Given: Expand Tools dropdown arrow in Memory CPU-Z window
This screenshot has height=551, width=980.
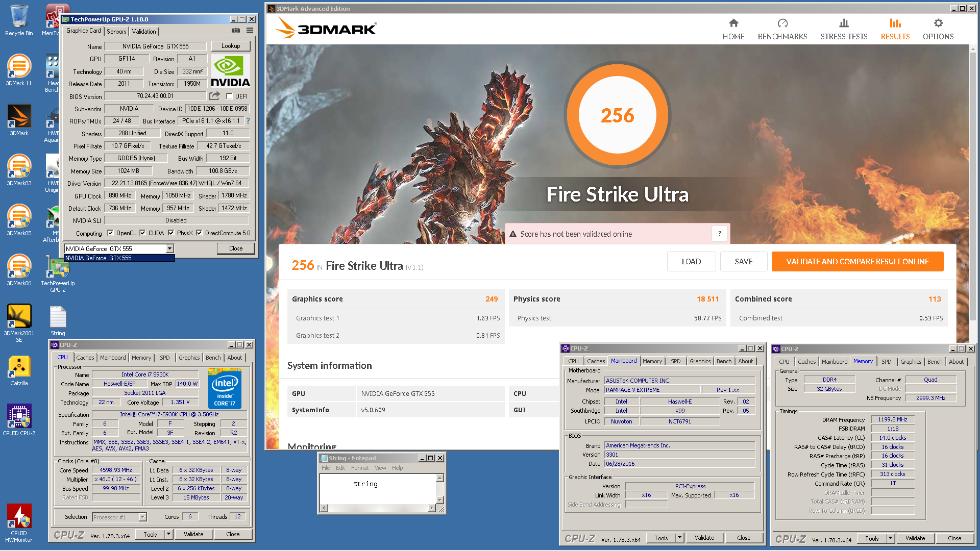Looking at the screenshot, I should [x=890, y=538].
